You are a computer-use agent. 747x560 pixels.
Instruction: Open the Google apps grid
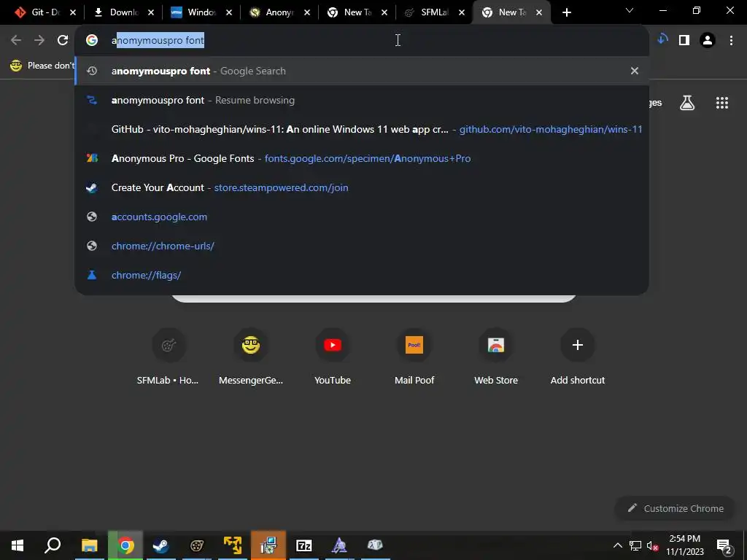[x=721, y=103]
